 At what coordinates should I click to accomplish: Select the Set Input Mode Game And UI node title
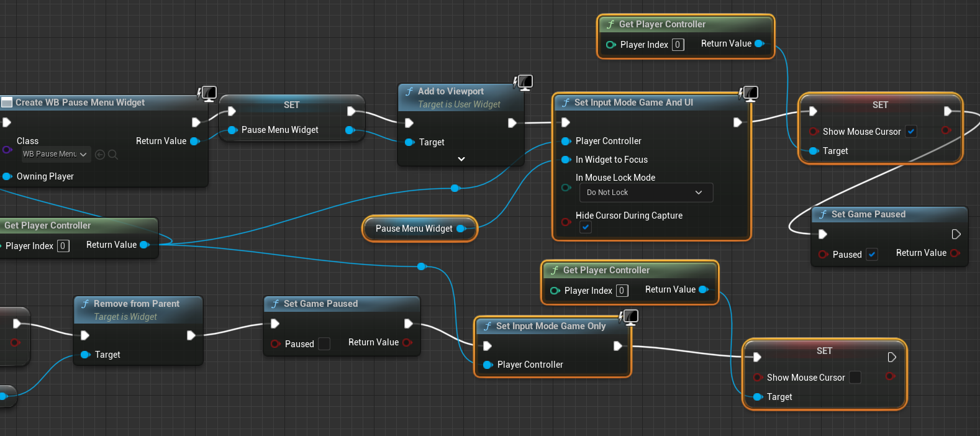point(633,102)
